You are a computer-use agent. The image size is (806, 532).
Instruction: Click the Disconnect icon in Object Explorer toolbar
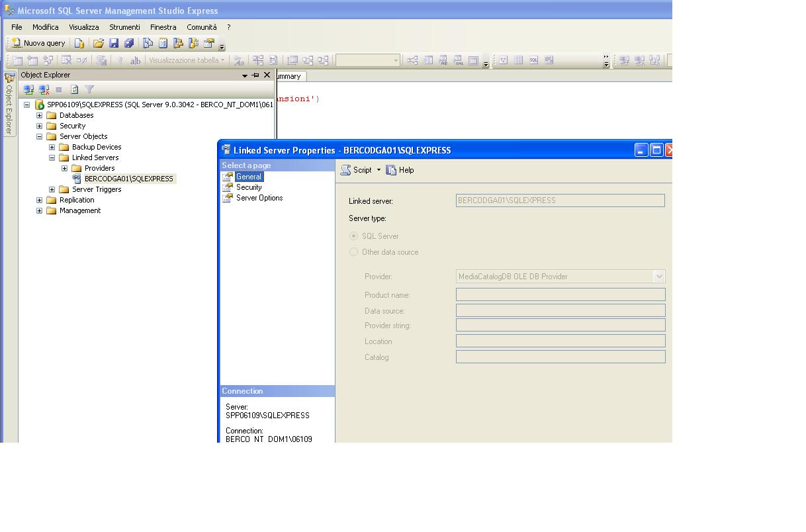tap(44, 89)
